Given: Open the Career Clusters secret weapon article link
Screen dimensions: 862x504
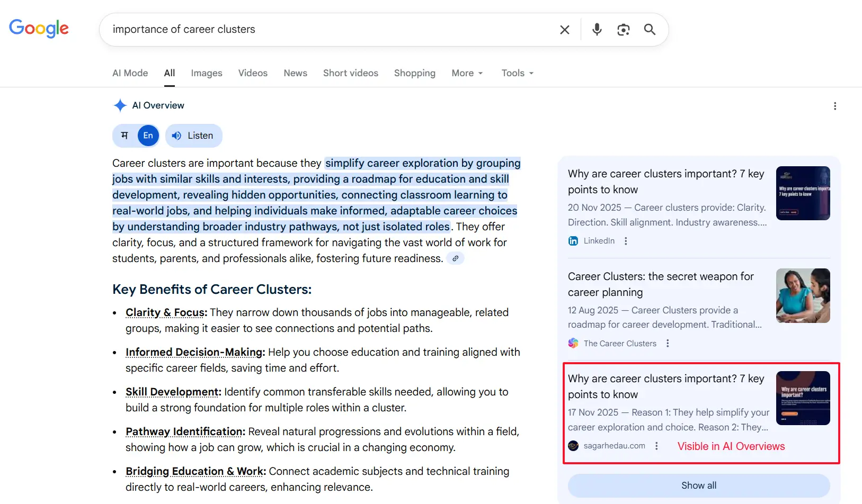Looking at the screenshot, I should click(661, 284).
